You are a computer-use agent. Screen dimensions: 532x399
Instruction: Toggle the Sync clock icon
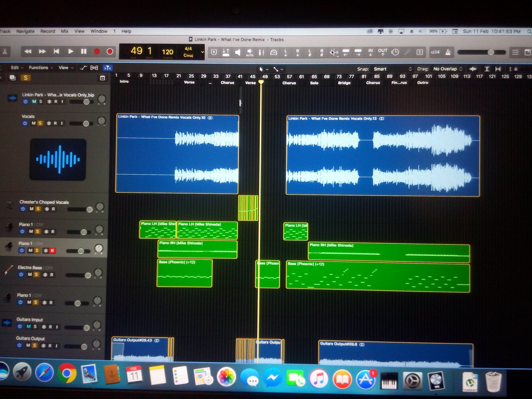tap(395, 52)
